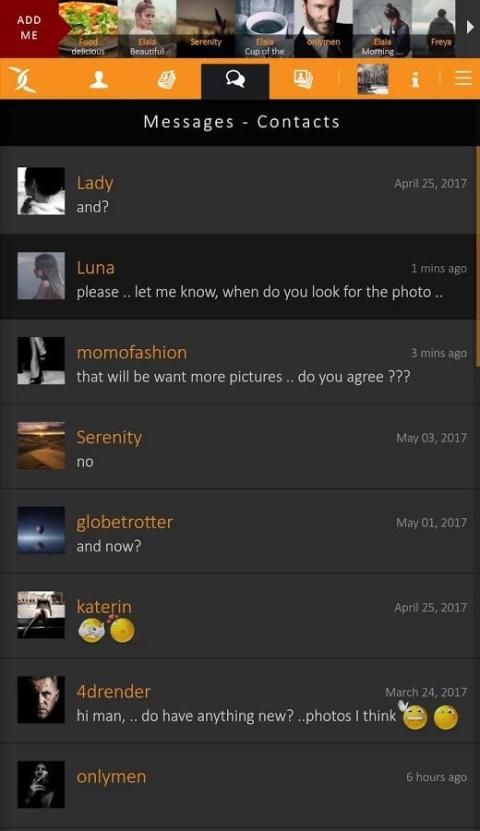
Task: Open the onlymen contact row
Action: [238, 785]
